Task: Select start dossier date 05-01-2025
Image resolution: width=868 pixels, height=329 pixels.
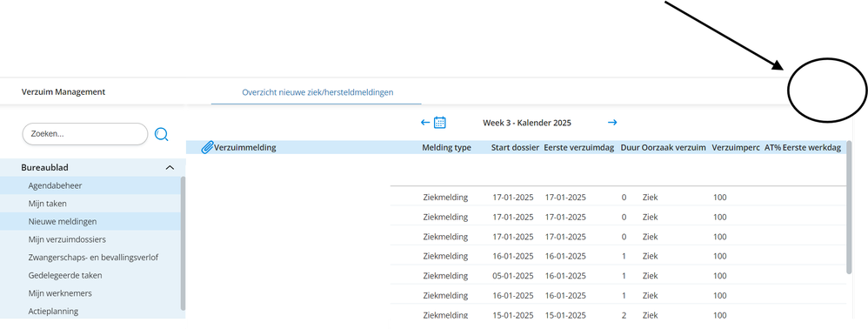Action: coord(513,276)
